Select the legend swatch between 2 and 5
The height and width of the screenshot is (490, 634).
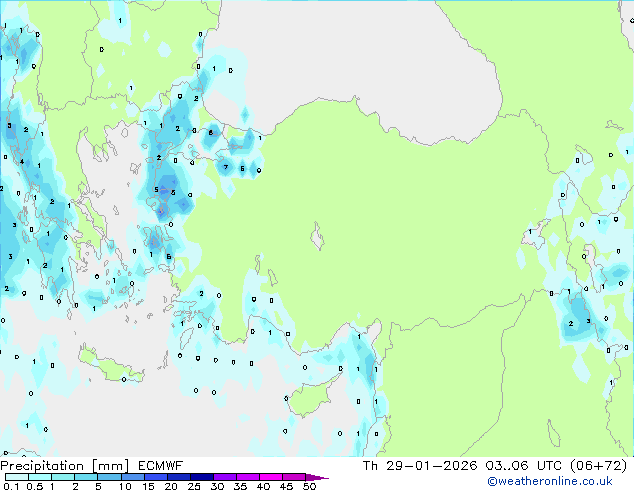pyautogui.click(x=86, y=477)
